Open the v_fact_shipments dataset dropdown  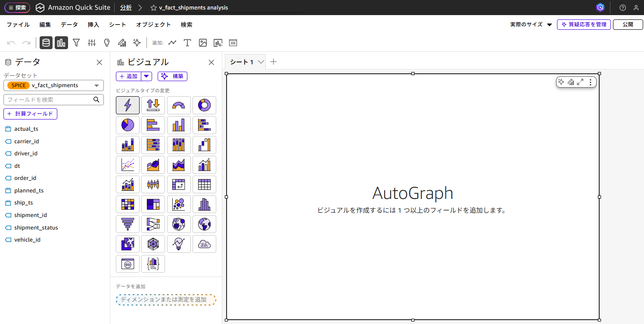(53, 85)
